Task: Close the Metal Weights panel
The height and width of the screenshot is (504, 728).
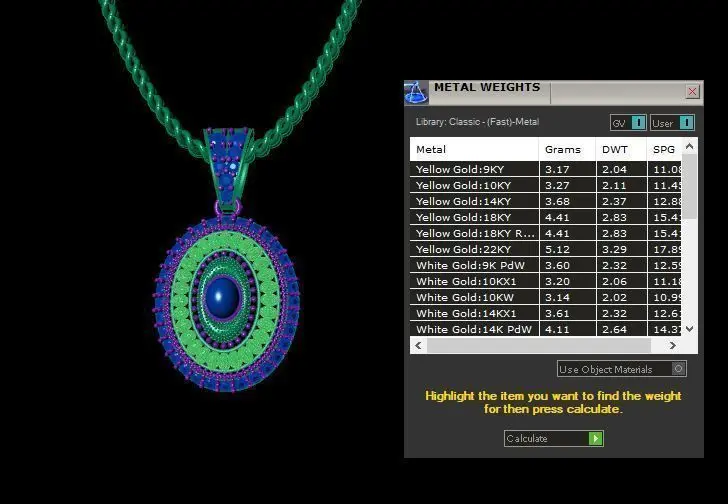Action: (x=692, y=91)
